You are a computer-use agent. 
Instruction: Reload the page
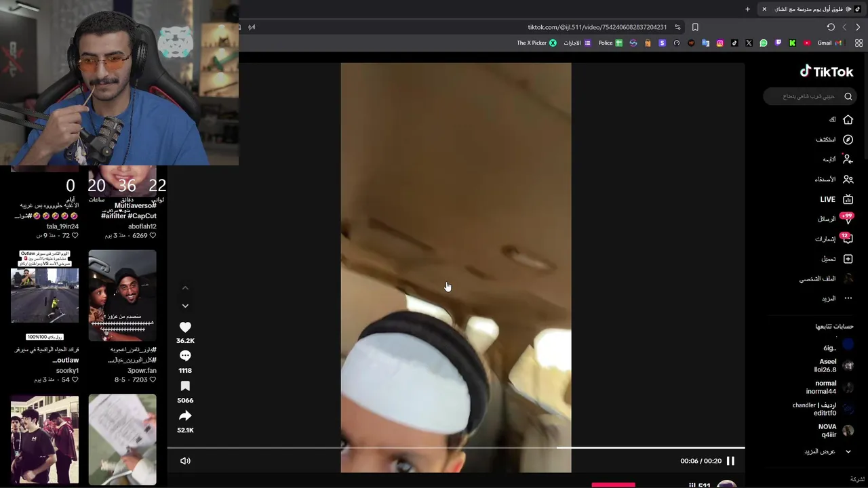[831, 27]
